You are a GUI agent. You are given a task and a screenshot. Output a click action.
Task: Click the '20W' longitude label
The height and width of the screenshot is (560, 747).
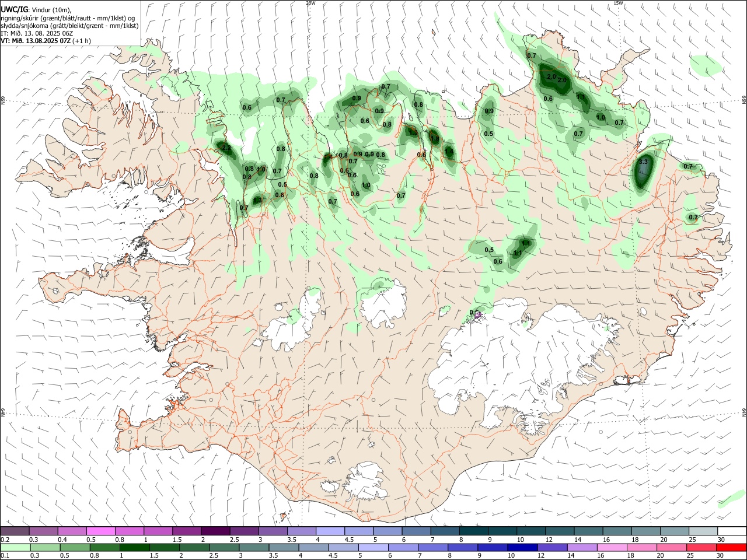(x=310, y=3)
